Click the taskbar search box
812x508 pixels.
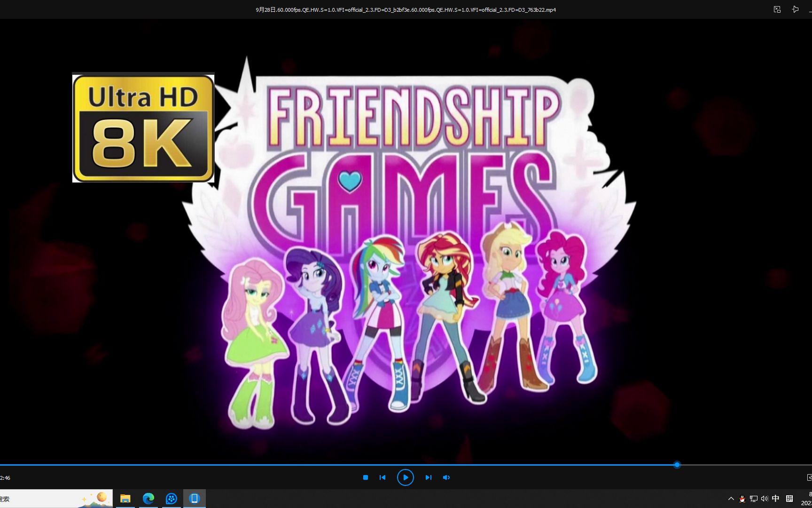[56, 499]
